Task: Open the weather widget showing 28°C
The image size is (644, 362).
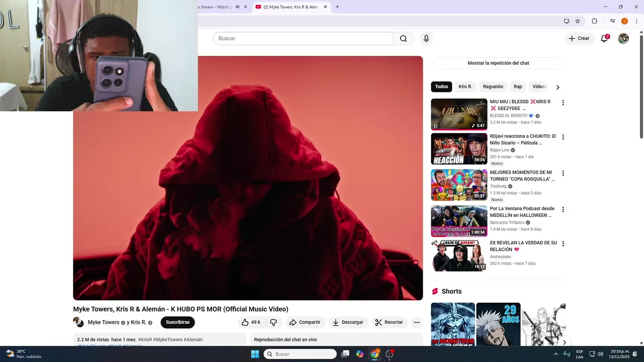Action: coord(23,354)
